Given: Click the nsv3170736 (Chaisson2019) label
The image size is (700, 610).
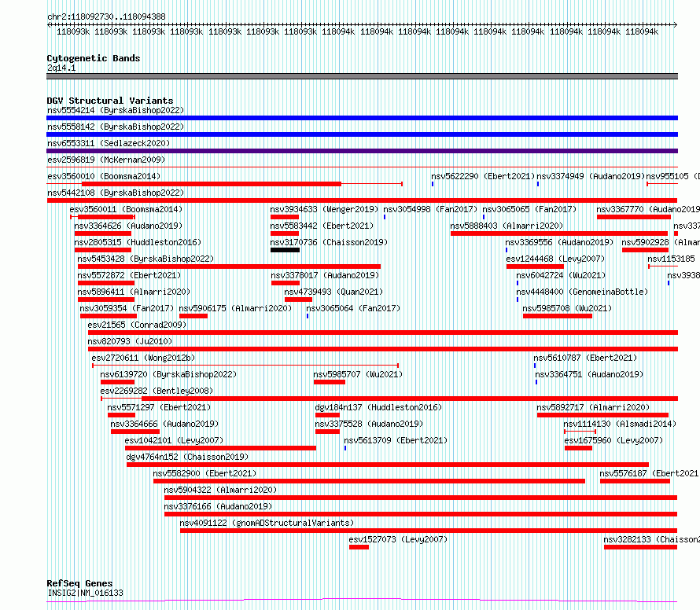Looking at the screenshot, I should click(329, 242).
